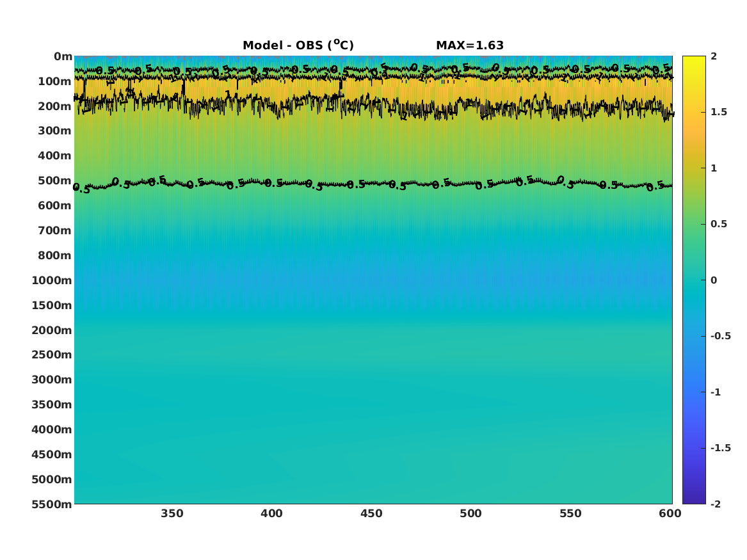Click the '100m' depth axis label
This screenshot has height=560, width=747.
(x=55, y=81)
